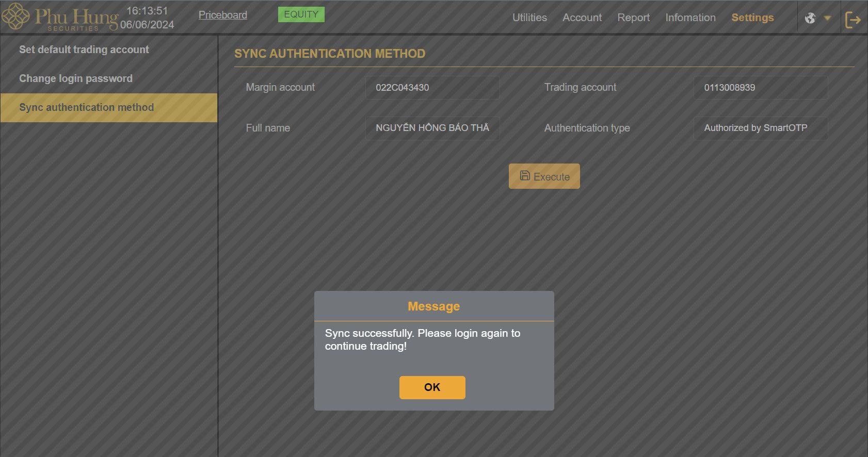Click the logout icon in header
868x457 pixels.
(853, 20)
